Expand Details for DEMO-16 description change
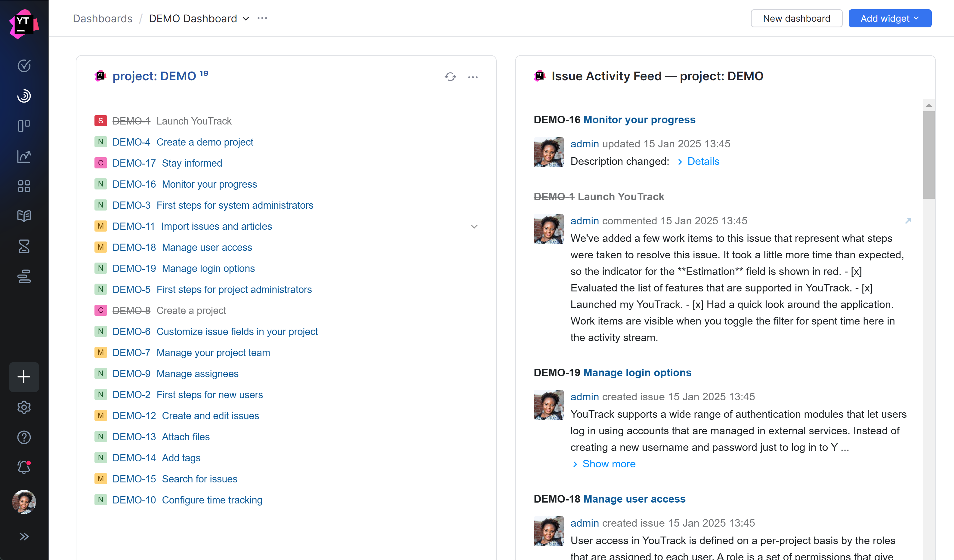The image size is (954, 560). point(703,161)
